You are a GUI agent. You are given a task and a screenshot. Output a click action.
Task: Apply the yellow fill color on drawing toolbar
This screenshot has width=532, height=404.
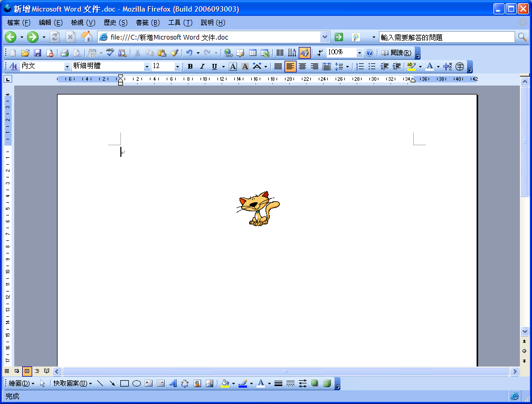coord(225,383)
